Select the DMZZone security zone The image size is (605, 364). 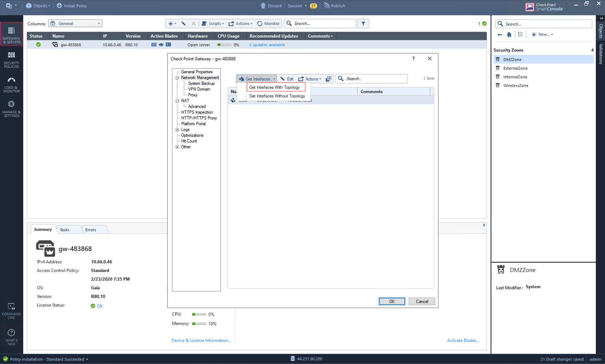point(512,59)
